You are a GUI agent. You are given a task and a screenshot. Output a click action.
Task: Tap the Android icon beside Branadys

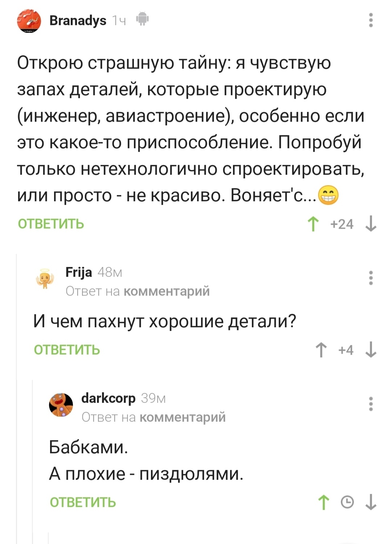coord(142,19)
